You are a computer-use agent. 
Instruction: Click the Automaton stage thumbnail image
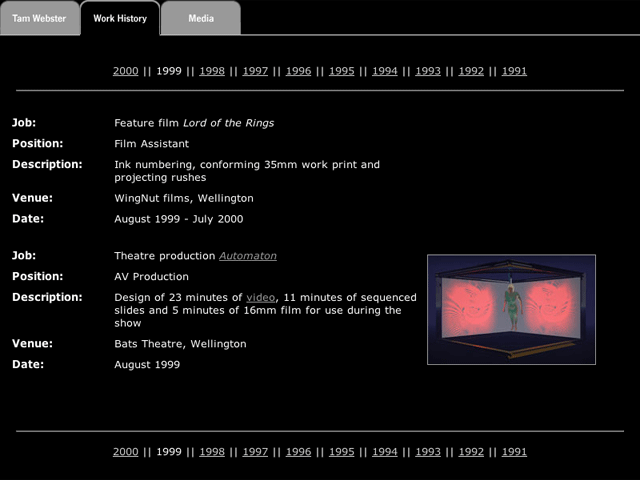(x=511, y=309)
